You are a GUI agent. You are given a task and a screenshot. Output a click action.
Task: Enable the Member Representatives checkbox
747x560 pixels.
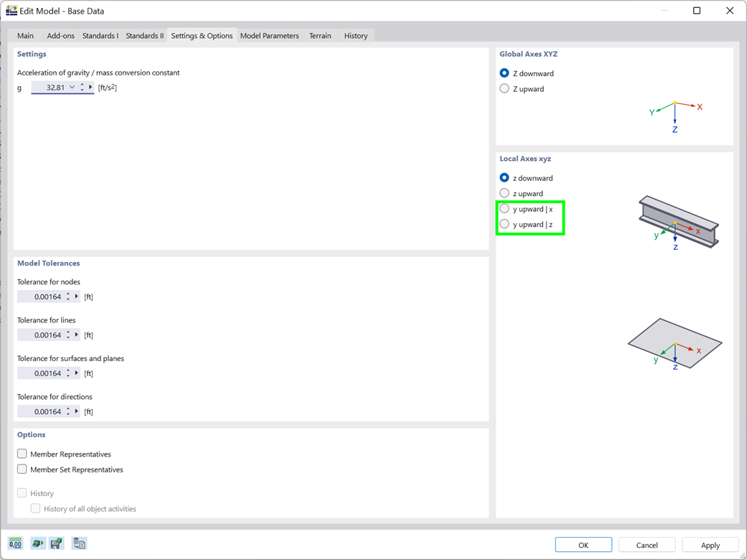click(22, 454)
